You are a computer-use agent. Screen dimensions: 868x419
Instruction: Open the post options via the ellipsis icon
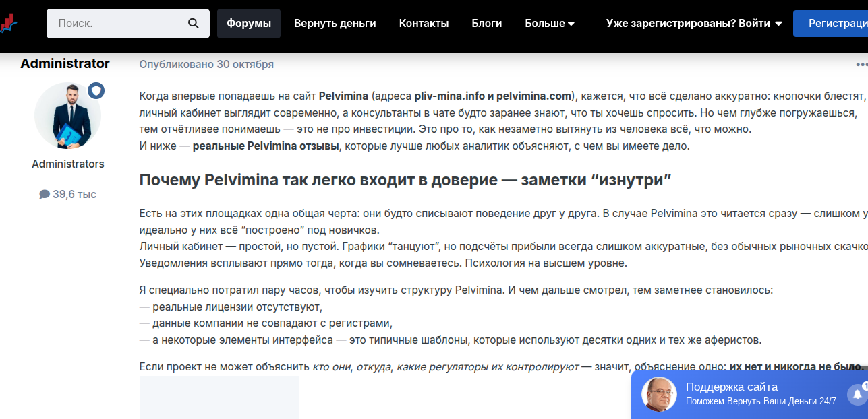[x=862, y=64]
